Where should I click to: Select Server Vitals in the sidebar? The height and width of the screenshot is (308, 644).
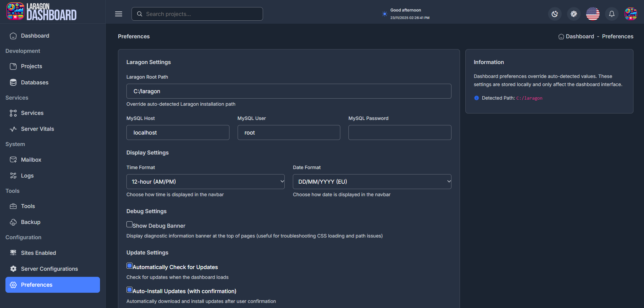37,129
